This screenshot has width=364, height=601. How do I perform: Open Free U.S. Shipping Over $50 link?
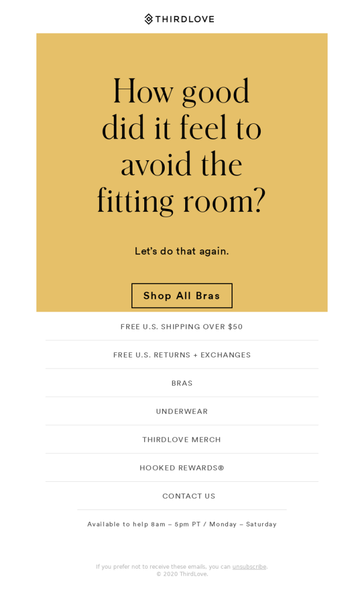point(182,327)
